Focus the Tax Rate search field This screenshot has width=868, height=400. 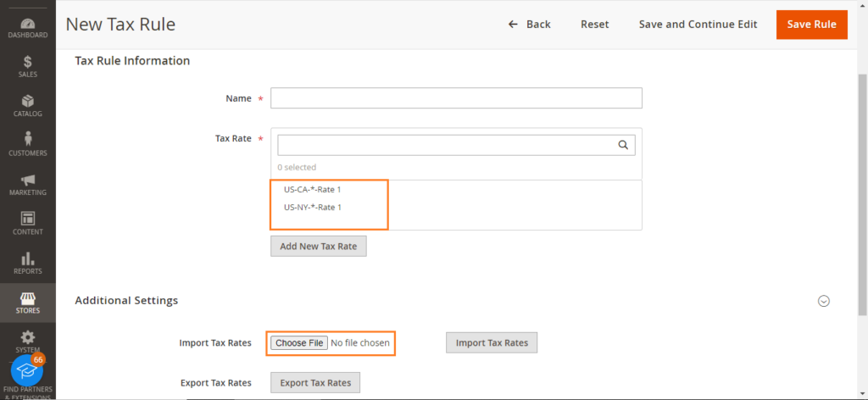456,145
